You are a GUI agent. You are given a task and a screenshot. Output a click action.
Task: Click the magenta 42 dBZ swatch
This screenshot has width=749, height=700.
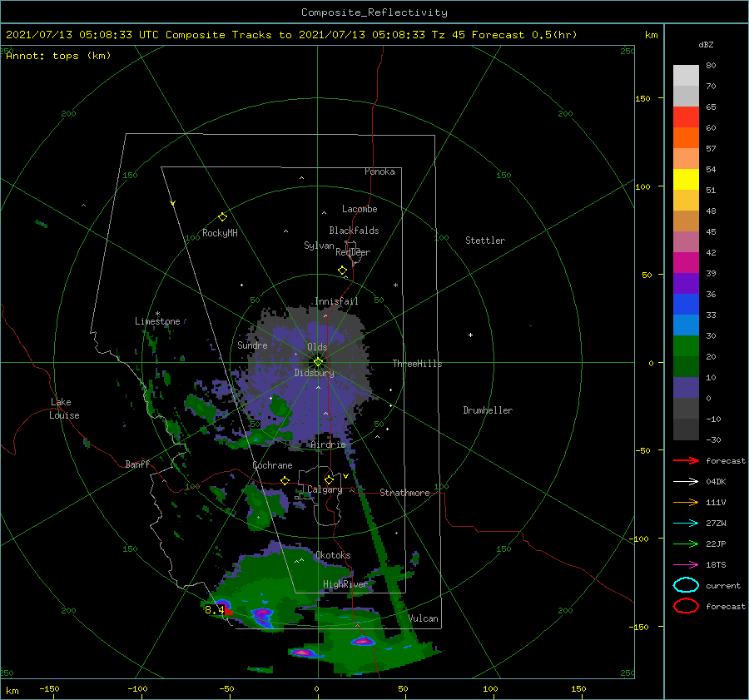(x=686, y=262)
